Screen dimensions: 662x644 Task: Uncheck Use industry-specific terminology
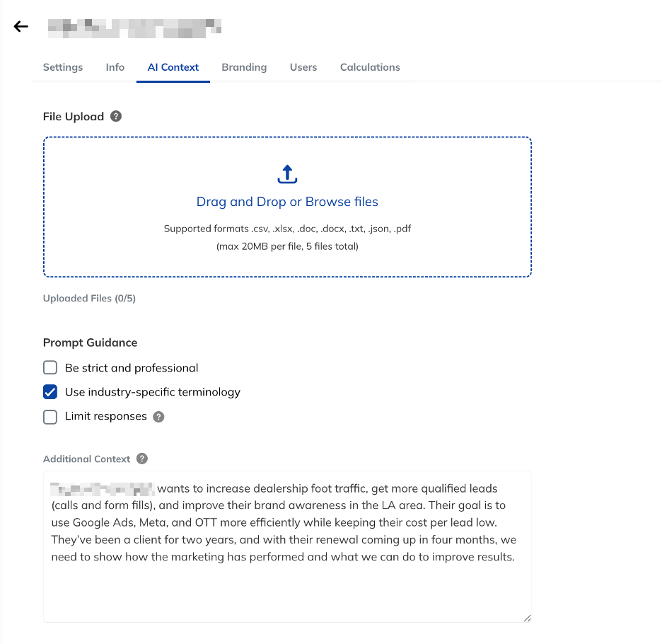(x=50, y=392)
